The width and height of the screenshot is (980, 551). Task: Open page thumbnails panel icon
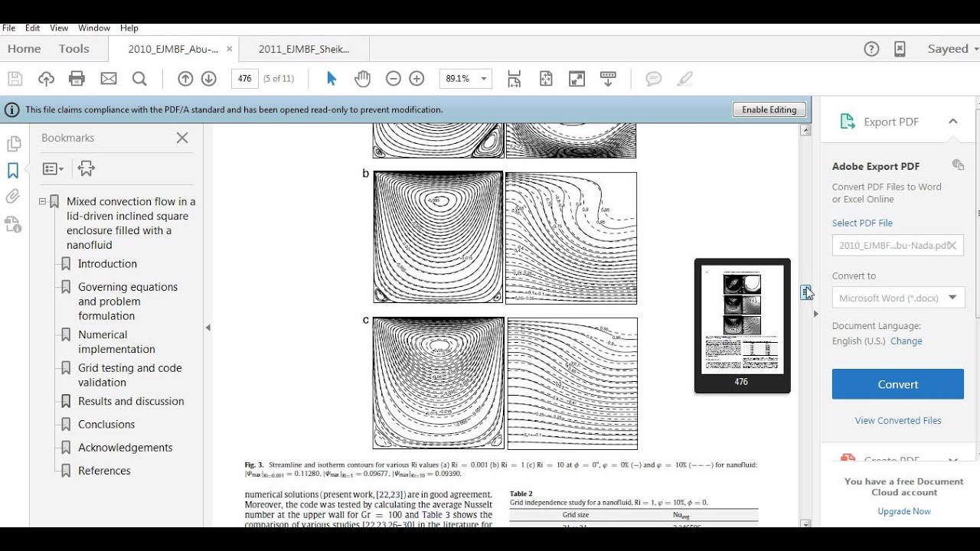pos(13,144)
